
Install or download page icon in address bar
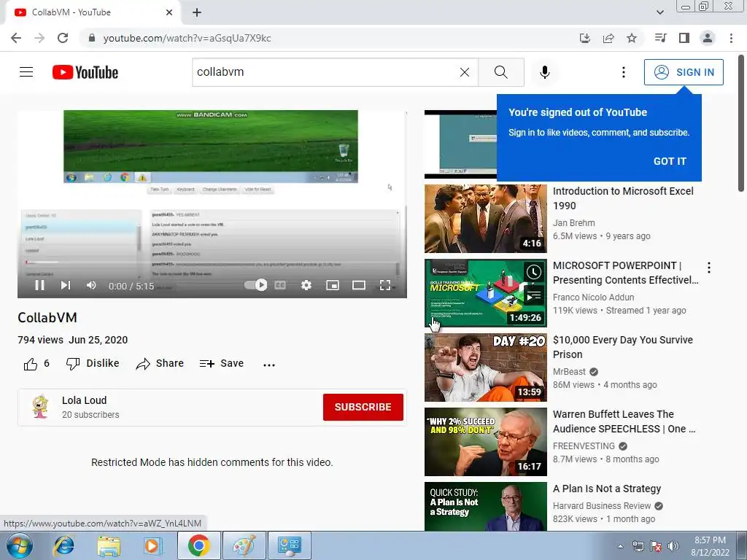[x=585, y=38]
